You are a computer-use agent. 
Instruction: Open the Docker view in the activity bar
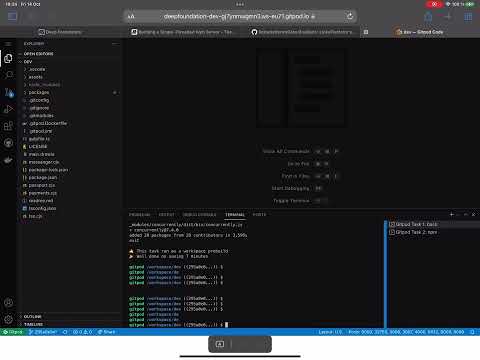coord(8,160)
